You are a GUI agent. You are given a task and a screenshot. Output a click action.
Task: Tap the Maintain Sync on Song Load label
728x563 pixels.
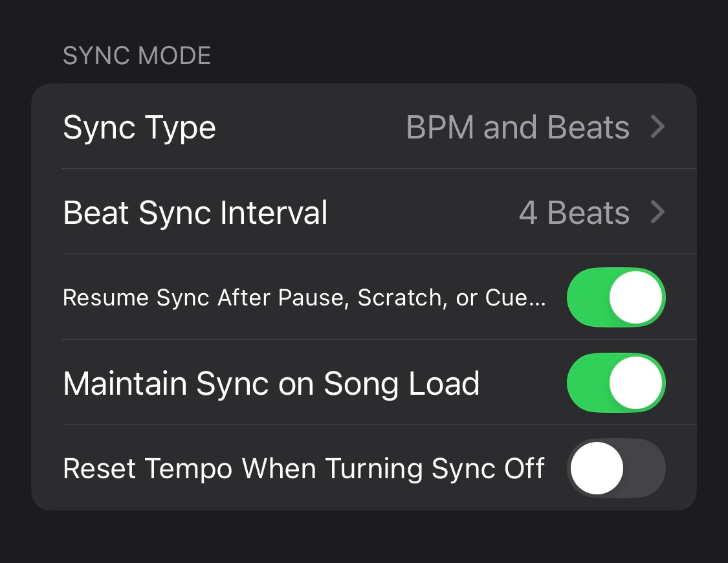(x=271, y=383)
